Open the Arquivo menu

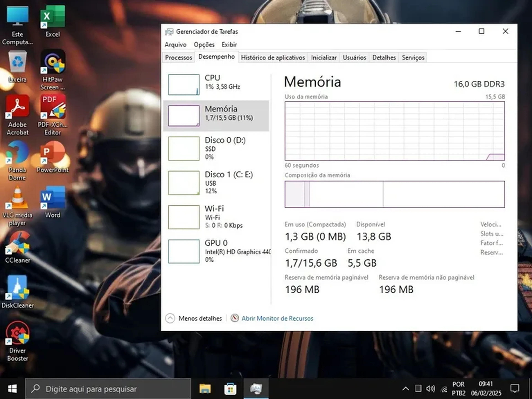(175, 45)
